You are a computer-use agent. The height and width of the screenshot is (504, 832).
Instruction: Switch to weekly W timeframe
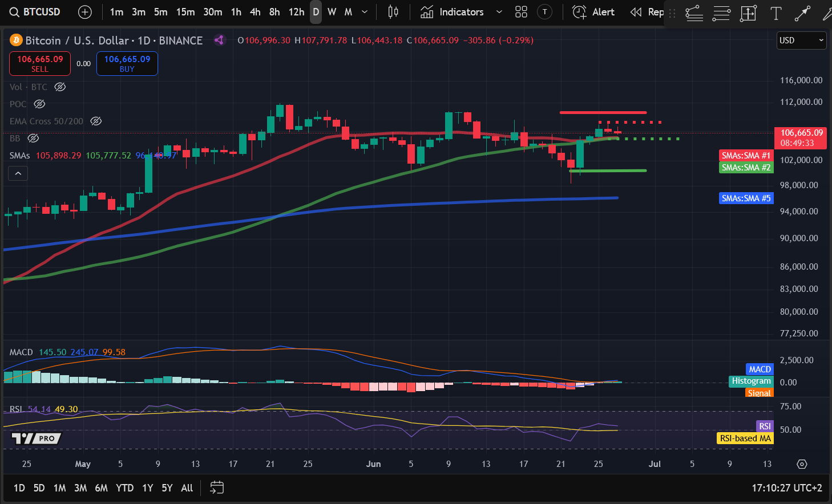[x=332, y=12]
